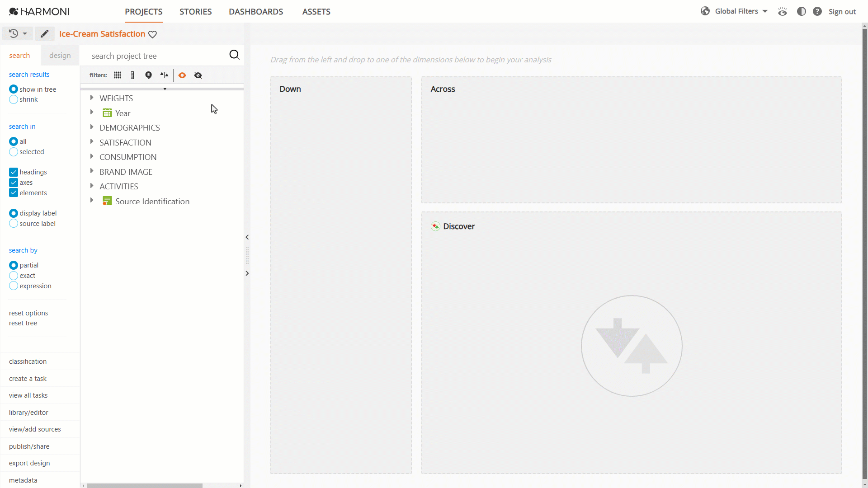
Task: Uncheck the axes checkbox
Action: click(14, 183)
